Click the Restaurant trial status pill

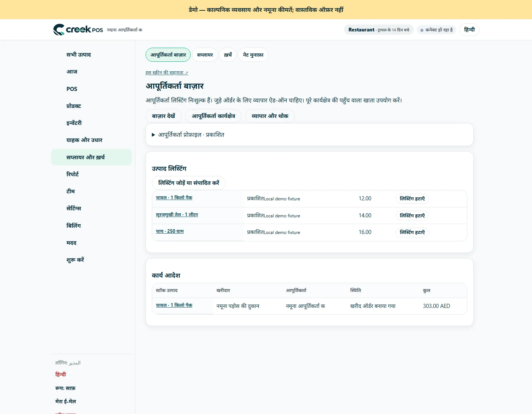[x=379, y=30]
